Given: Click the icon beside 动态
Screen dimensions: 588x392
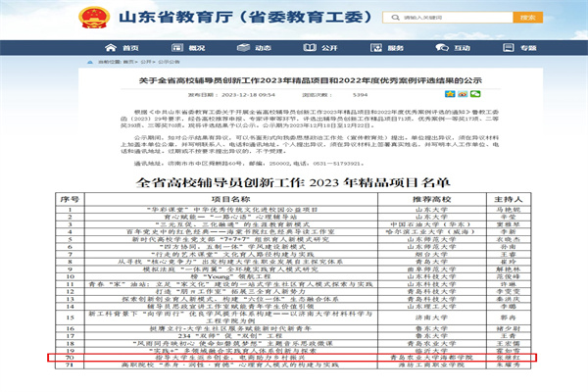Looking at the screenshot, I should pos(243,47).
